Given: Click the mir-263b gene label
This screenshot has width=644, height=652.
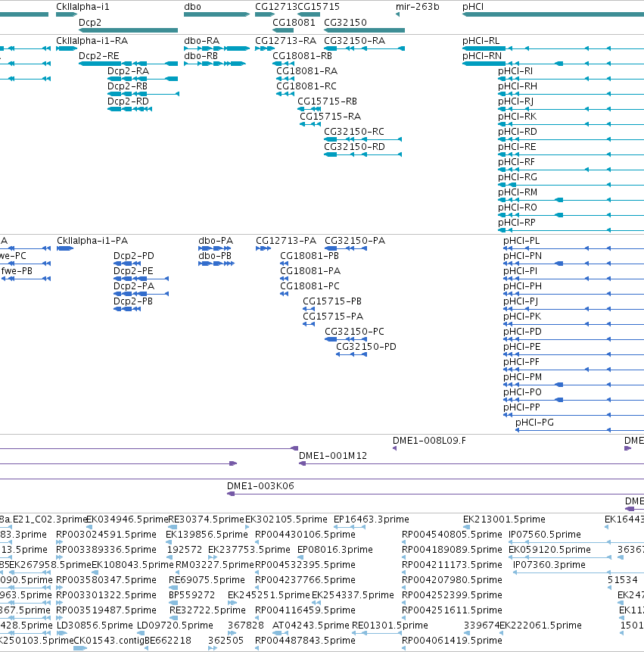Looking at the screenshot, I should [x=417, y=7].
